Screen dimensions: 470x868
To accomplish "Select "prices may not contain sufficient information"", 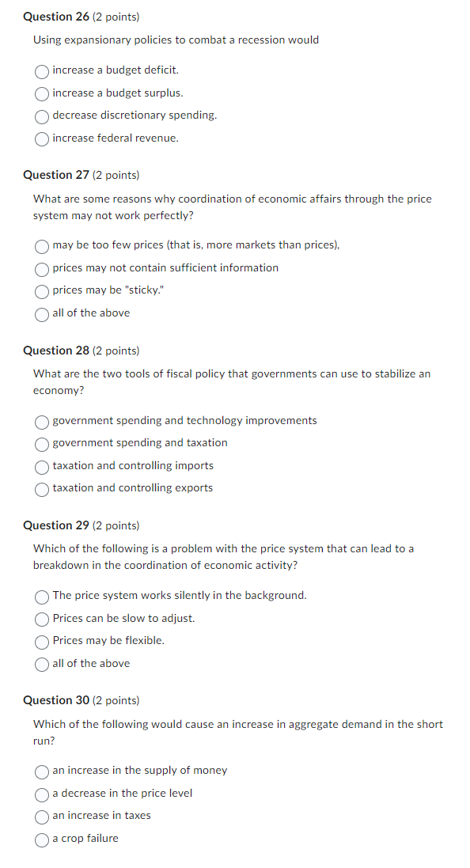I will 41,269.
